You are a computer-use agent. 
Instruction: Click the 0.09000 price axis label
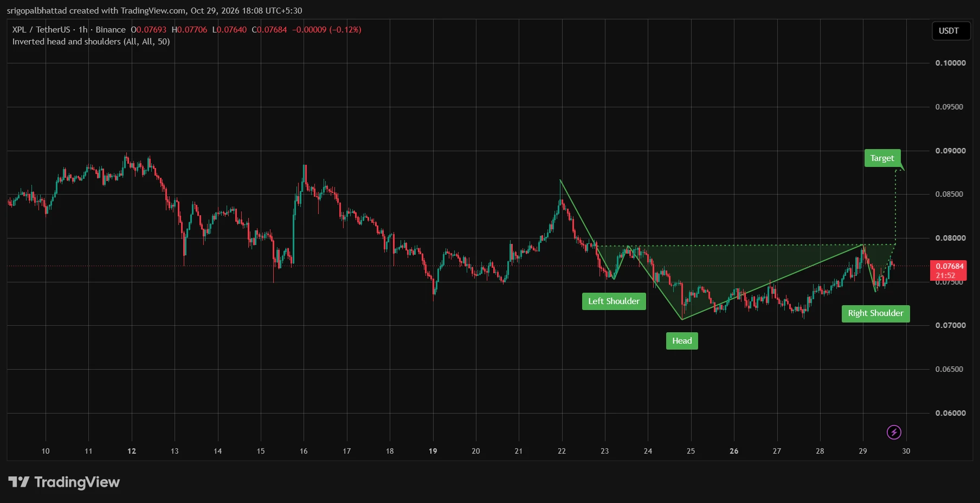point(950,151)
